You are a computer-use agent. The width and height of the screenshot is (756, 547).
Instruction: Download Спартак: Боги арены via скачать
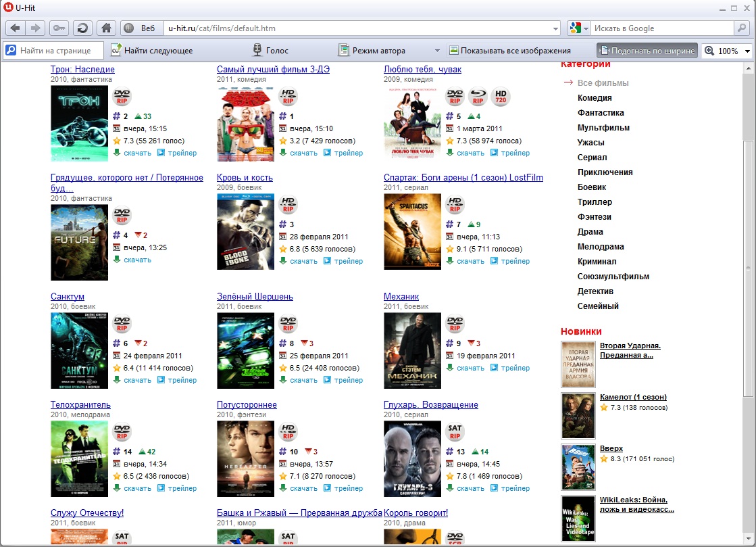point(470,261)
